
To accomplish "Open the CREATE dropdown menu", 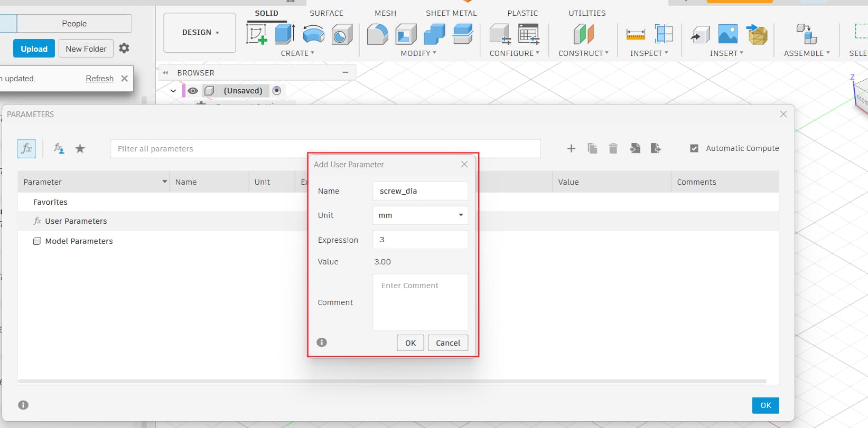I will [297, 53].
